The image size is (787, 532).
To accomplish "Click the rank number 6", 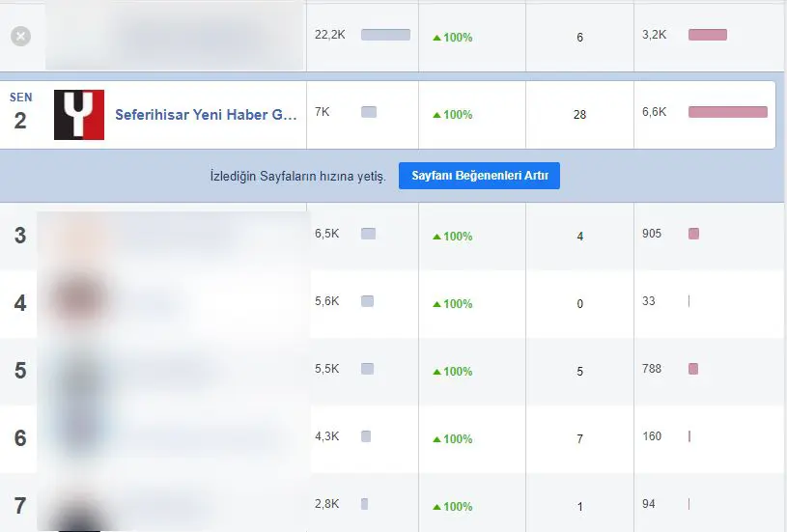I will tap(20, 438).
